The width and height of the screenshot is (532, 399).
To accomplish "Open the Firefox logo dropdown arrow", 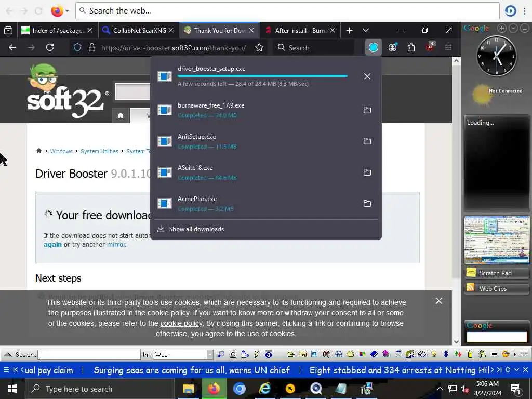I will coord(67,11).
